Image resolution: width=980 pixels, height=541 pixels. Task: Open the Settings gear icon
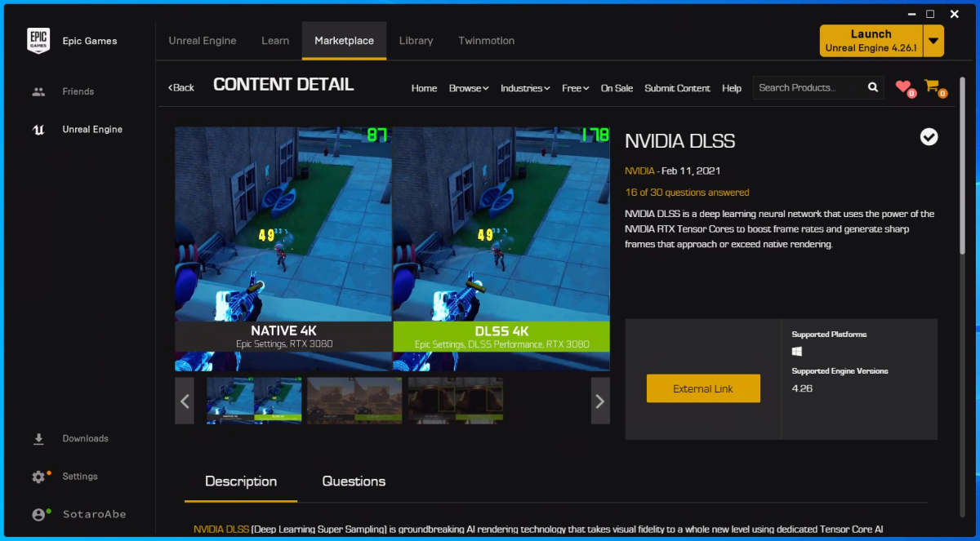[x=38, y=477]
